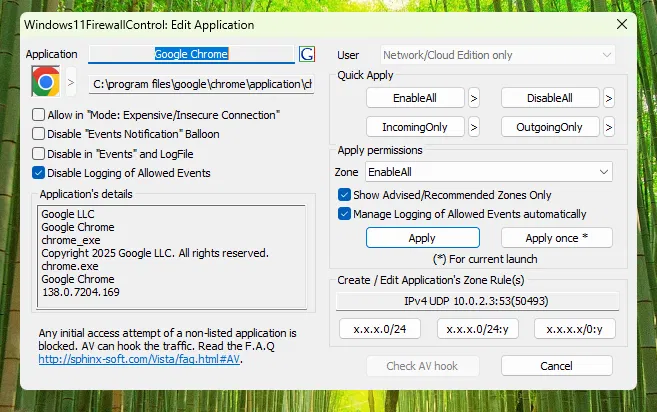Viewport: 657px width, 412px height.
Task: Expand arrow beside DisableAll button
Action: pos(609,98)
